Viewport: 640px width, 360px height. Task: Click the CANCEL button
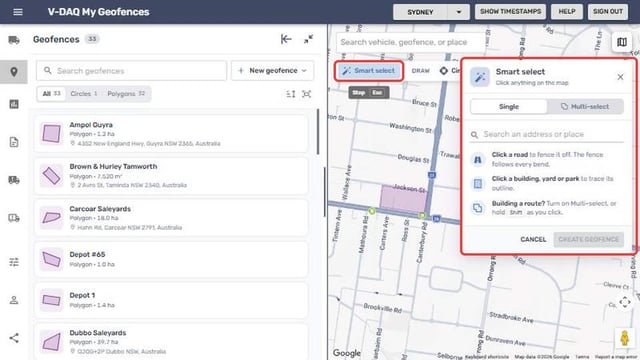tap(533, 240)
